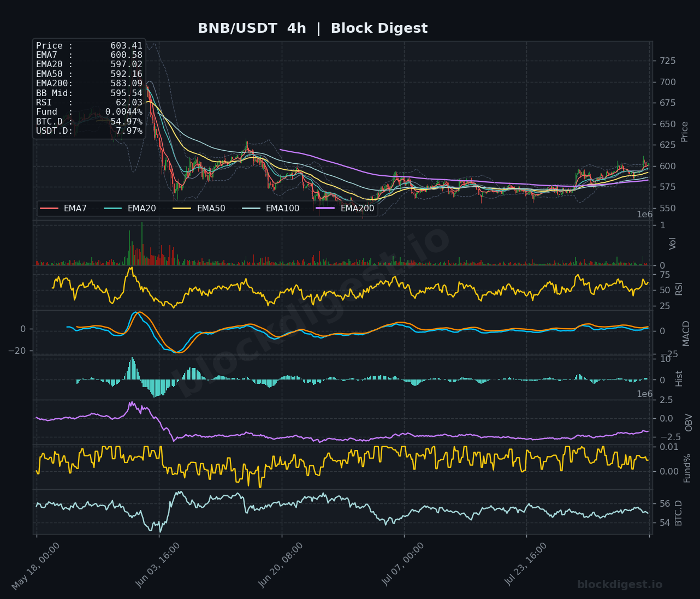The height and width of the screenshot is (599, 700).
Task: Click the Fund% axis tick 0.00
Action: point(669,472)
